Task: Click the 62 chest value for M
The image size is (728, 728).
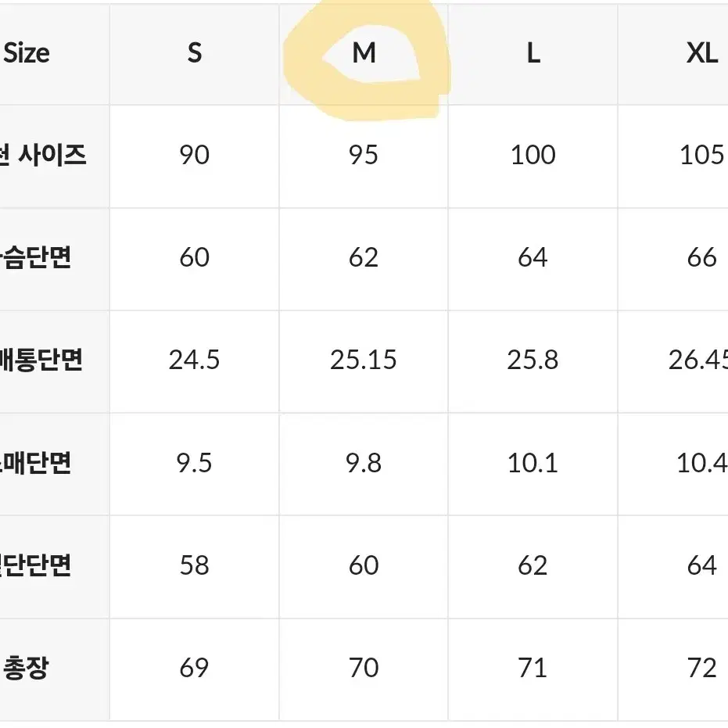Action: pos(364,257)
